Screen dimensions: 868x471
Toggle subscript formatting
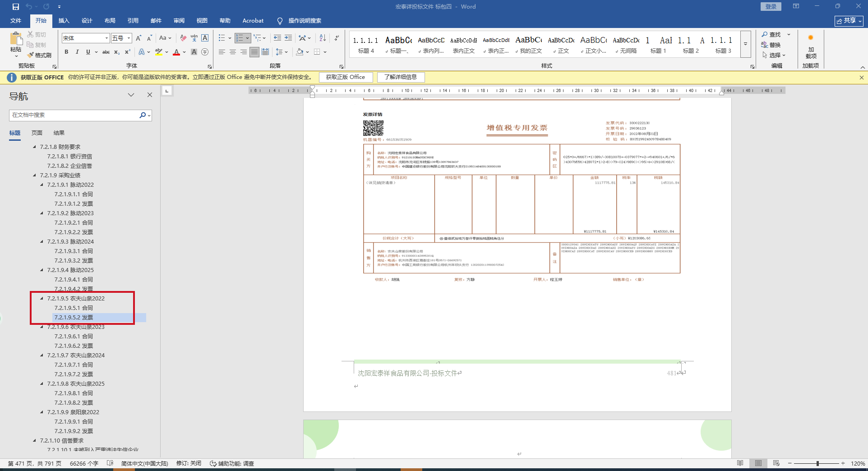pos(117,52)
